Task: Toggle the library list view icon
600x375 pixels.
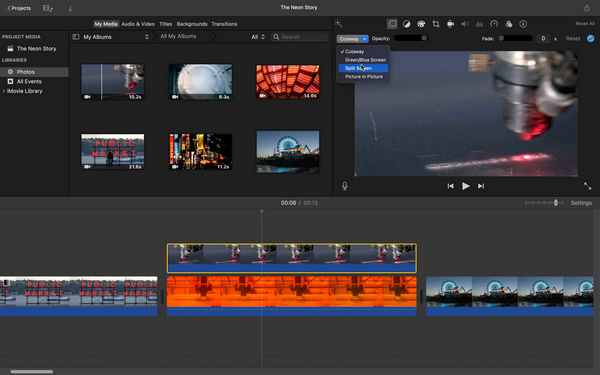Action: [x=48, y=8]
